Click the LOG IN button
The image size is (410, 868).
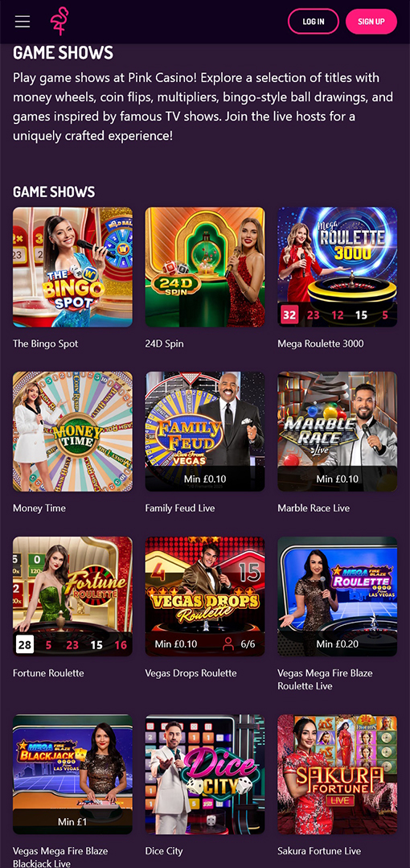pos(314,22)
